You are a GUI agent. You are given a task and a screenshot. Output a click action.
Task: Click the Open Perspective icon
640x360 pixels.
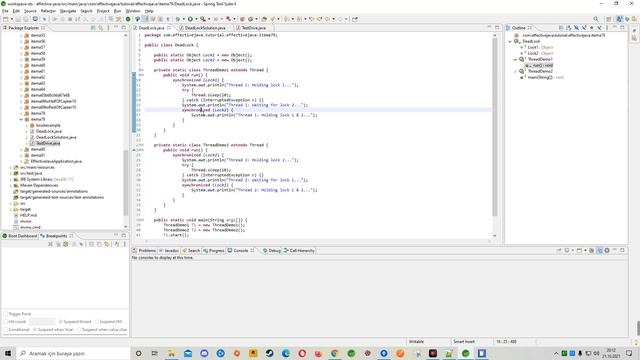point(609,19)
